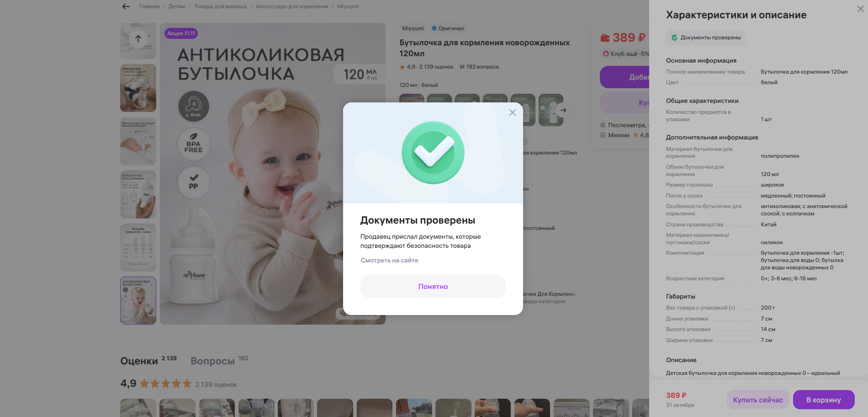The image size is (868, 417).
Task: Click the Купить сейчас button
Action: pos(758,400)
